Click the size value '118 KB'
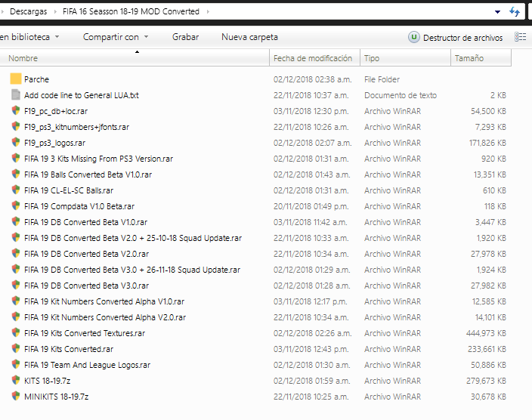This screenshot has height=420, width=532. [495, 206]
